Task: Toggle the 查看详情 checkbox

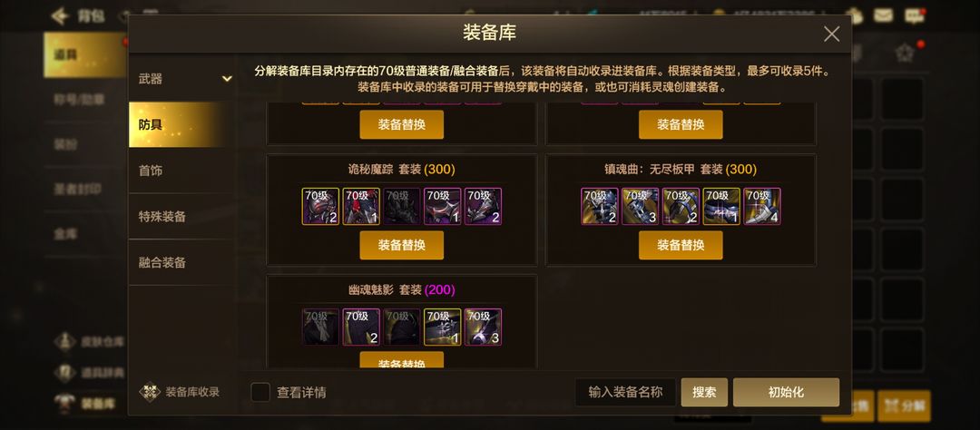Action: (260, 392)
